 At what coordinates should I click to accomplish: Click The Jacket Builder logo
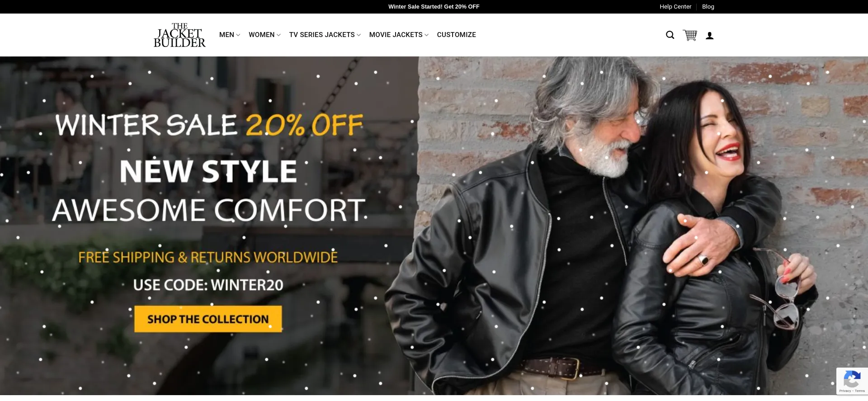tap(179, 35)
